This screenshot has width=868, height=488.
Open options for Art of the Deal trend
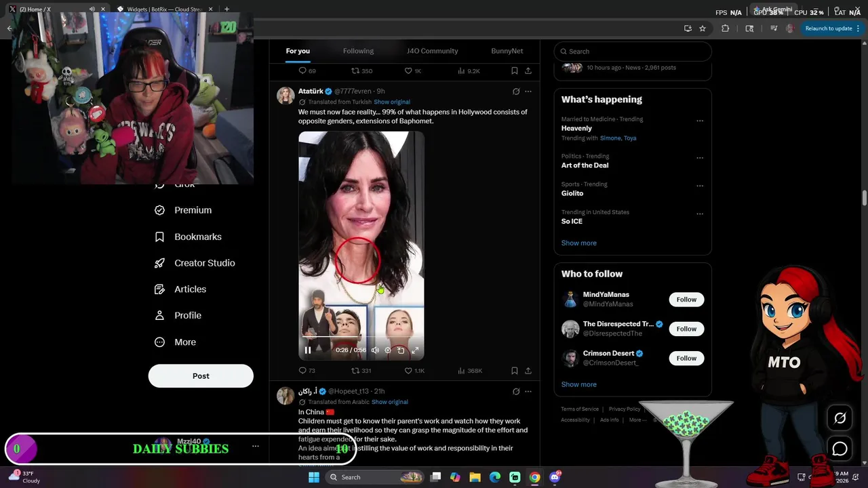pyautogui.click(x=700, y=158)
